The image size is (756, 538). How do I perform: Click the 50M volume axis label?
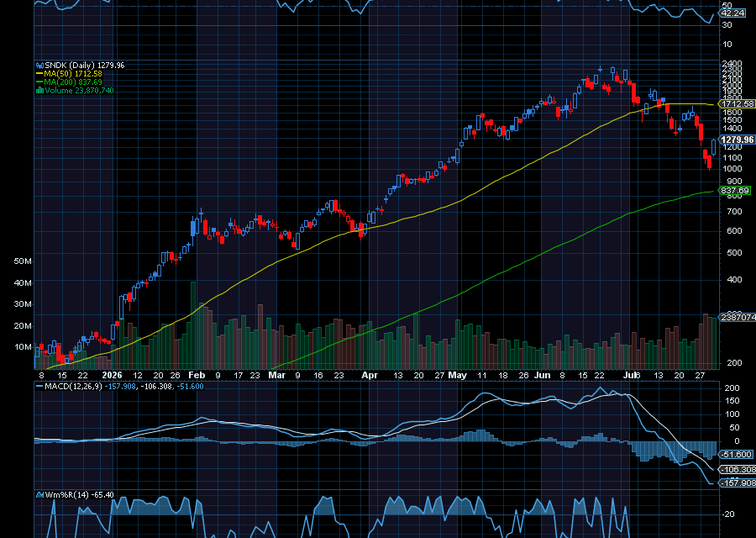tap(23, 261)
